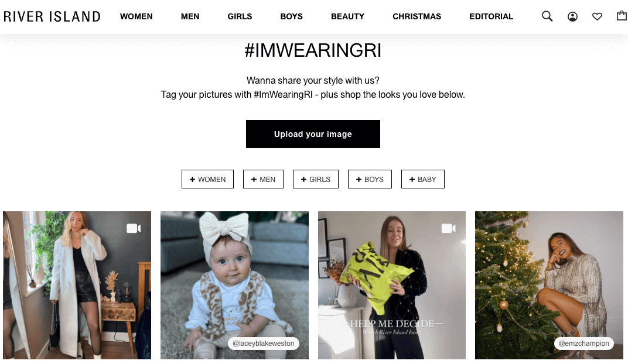Click video icon on Help Me Decide photo
The height and width of the screenshot is (364, 628).
point(448,228)
